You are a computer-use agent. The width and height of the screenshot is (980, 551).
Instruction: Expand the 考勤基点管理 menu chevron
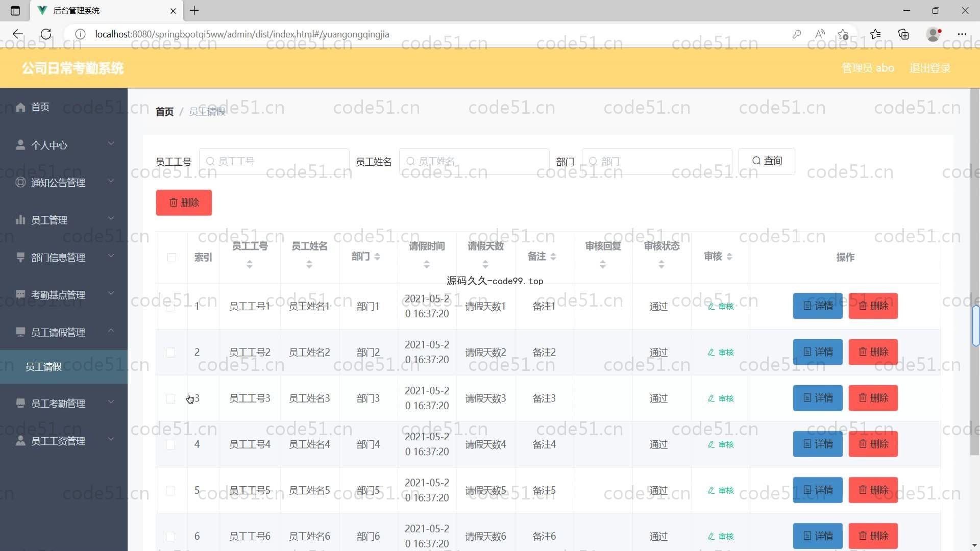point(111,293)
